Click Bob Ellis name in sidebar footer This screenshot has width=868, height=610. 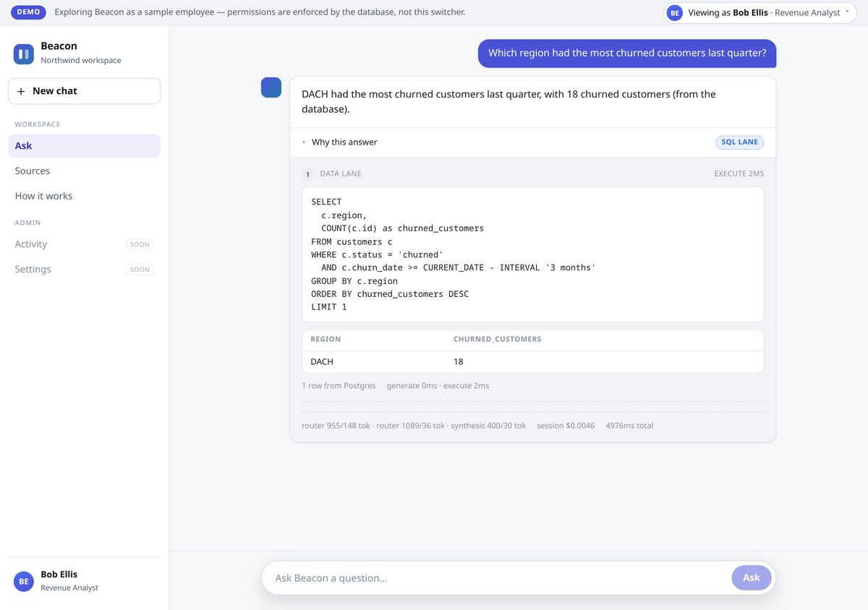[59, 575]
